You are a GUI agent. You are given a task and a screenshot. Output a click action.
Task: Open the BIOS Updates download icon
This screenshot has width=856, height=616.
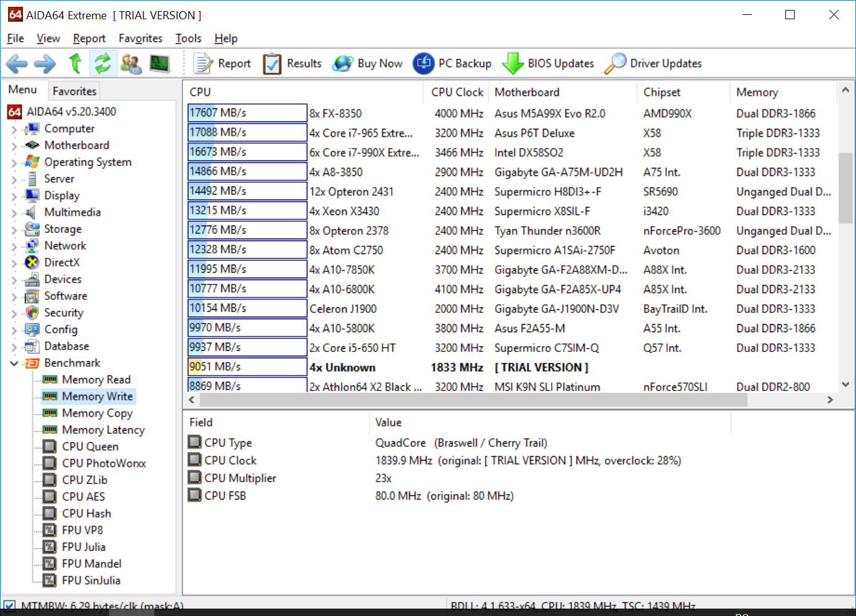(x=513, y=63)
